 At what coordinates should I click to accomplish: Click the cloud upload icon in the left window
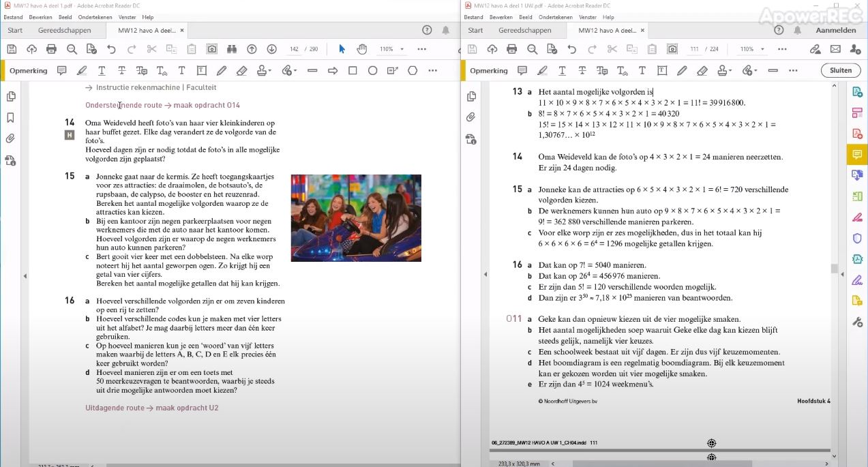(31, 49)
